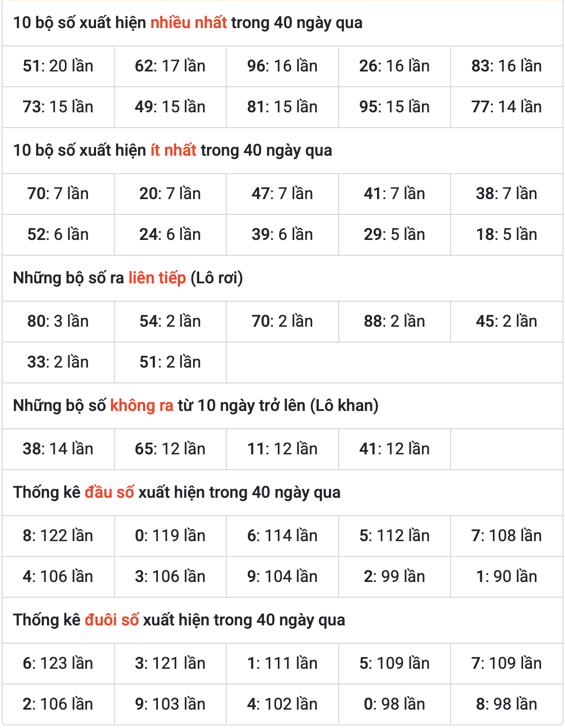Select the "6: 123 lần" cell
Viewport: 565px width, 728px height.
click(58, 664)
